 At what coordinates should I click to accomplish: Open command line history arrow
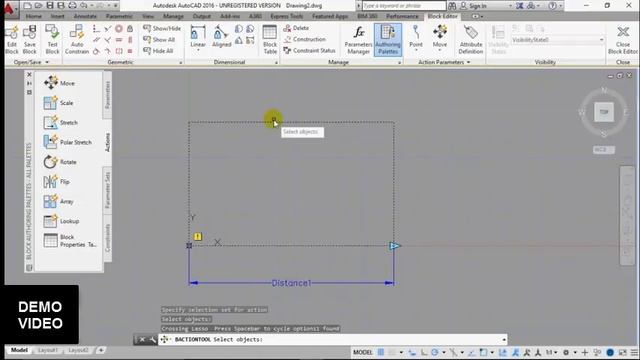504,340
